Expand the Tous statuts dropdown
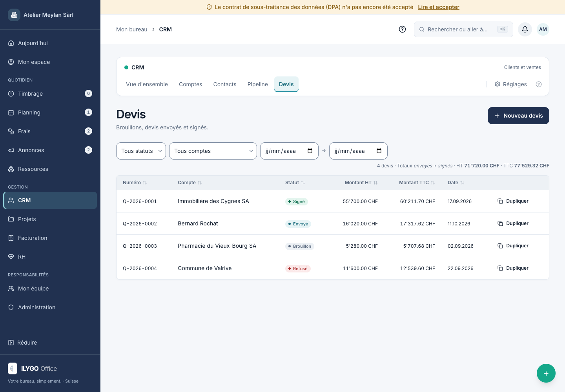 click(141, 151)
